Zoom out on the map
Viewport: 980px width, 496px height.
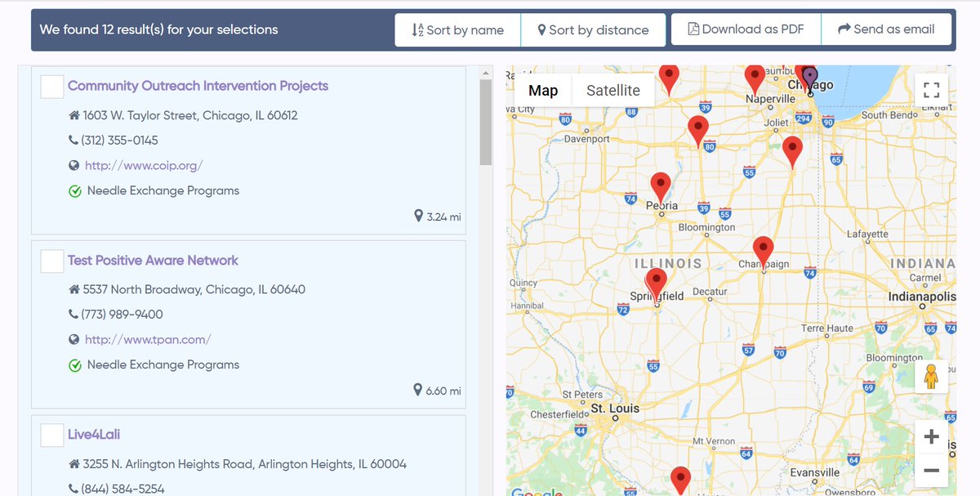tap(932, 471)
